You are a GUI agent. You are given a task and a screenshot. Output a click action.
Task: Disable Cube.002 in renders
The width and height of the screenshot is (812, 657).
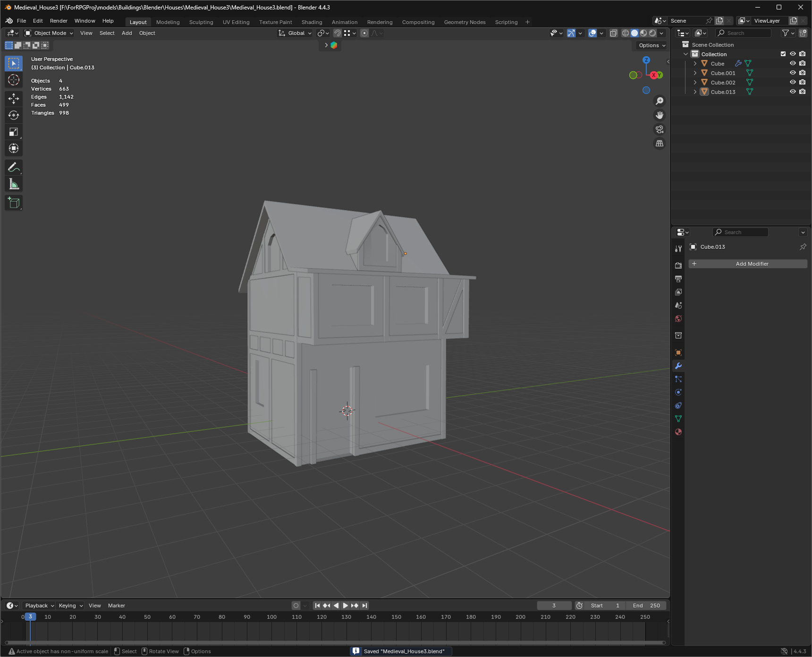802,82
